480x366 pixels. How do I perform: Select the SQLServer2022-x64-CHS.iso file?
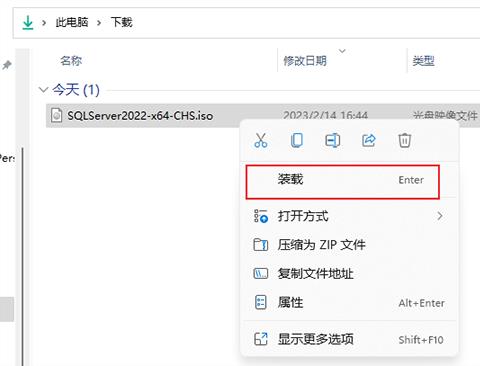pos(140,116)
